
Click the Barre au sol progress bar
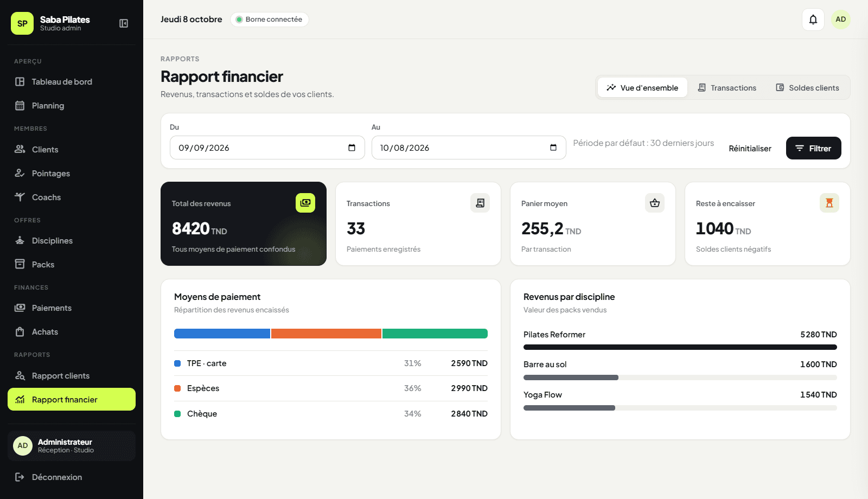[680, 378]
